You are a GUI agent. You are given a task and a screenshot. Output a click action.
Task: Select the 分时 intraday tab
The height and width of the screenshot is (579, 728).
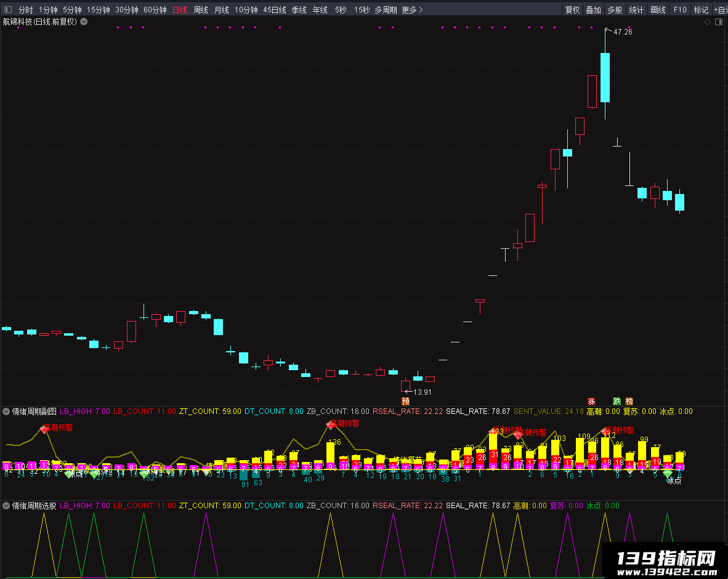25,10
